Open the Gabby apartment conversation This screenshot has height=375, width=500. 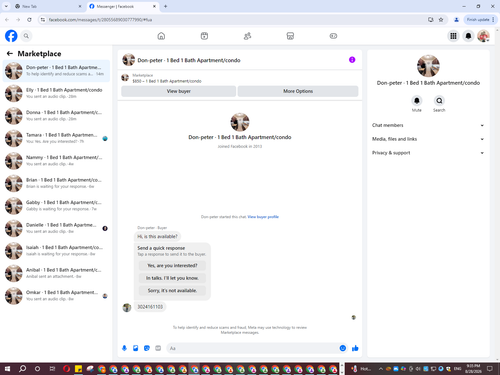[56, 206]
